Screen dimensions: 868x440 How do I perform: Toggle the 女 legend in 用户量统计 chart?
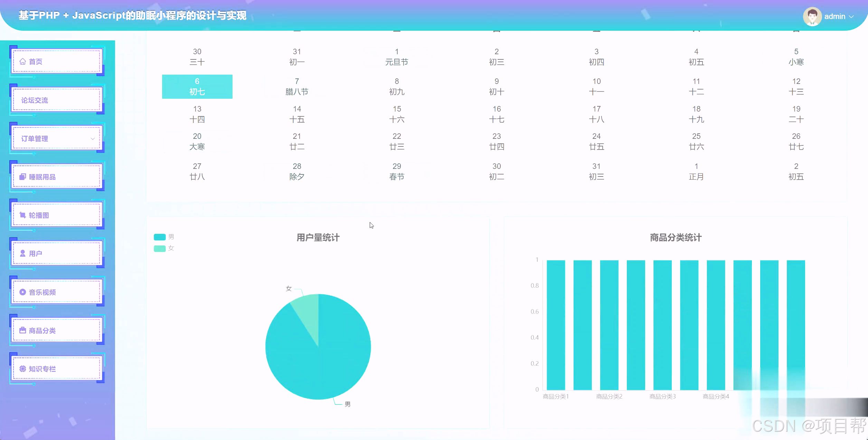pos(159,248)
